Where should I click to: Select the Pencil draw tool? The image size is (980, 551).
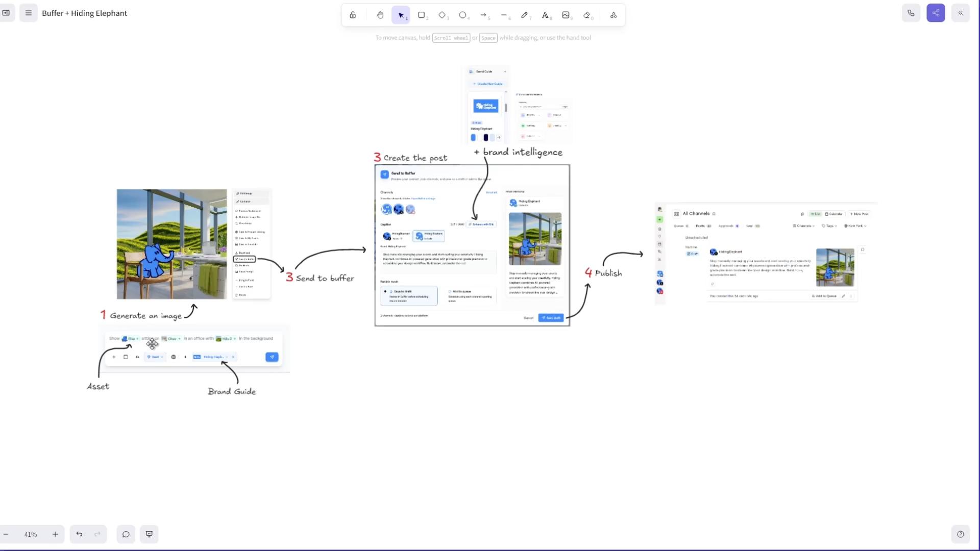click(x=525, y=15)
